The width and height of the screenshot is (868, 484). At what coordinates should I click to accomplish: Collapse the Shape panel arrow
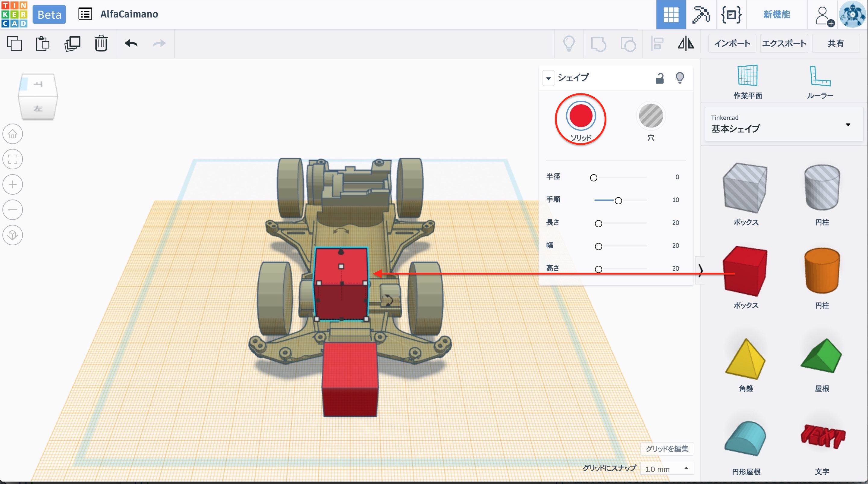click(548, 78)
